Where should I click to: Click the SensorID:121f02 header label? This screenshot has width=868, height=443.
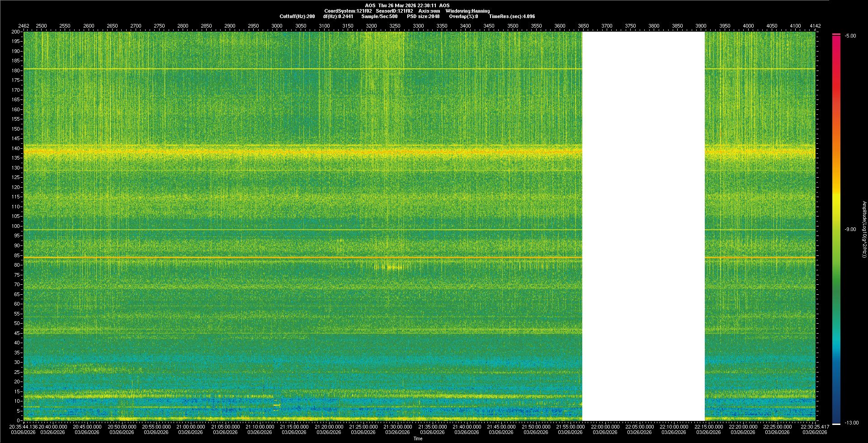[x=394, y=11]
